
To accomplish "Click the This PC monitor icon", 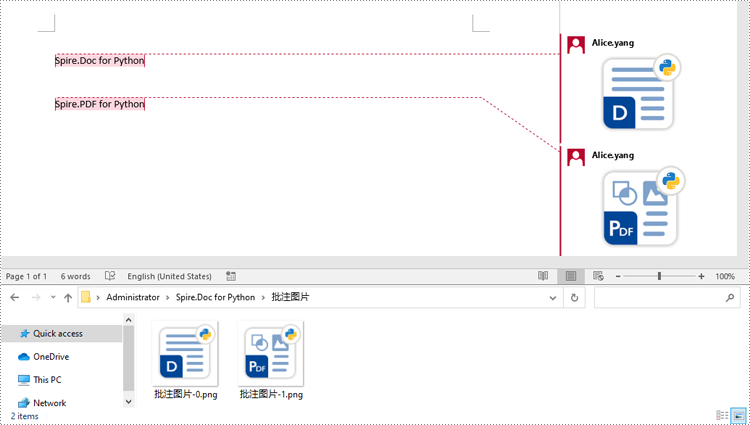I will pos(23,380).
